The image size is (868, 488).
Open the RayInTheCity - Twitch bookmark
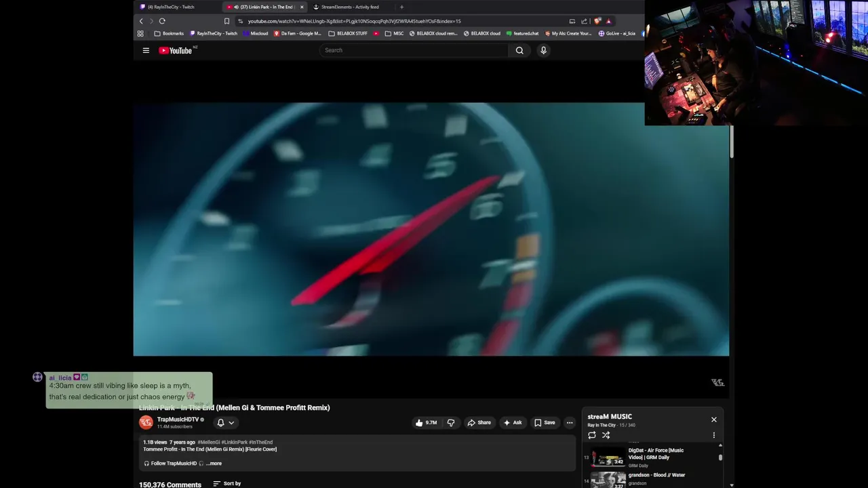(214, 33)
